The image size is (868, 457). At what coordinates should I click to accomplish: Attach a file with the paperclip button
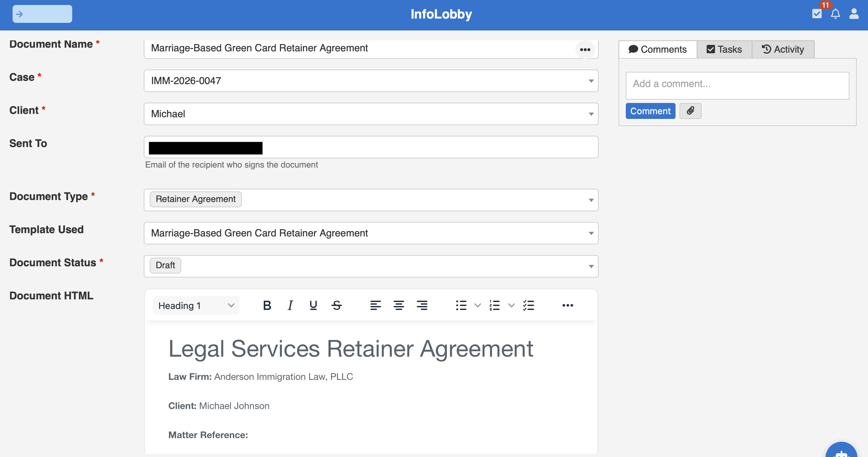click(690, 111)
